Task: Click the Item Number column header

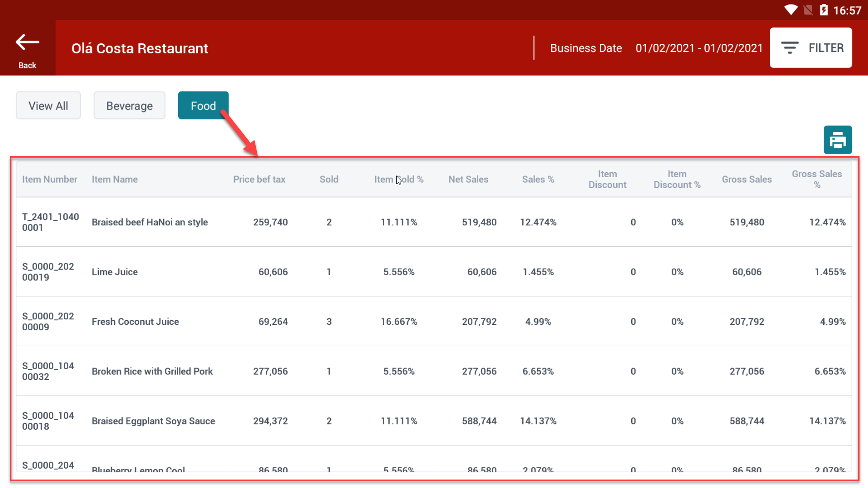Action: [x=50, y=180]
